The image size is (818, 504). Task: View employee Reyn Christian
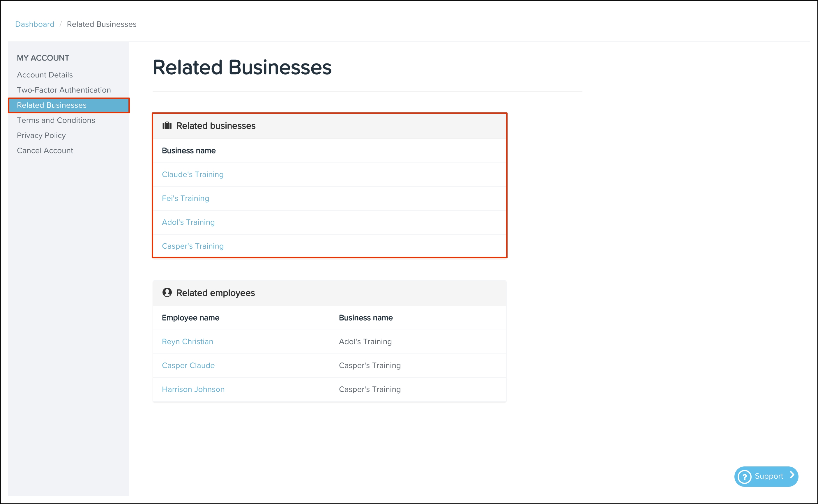point(187,341)
